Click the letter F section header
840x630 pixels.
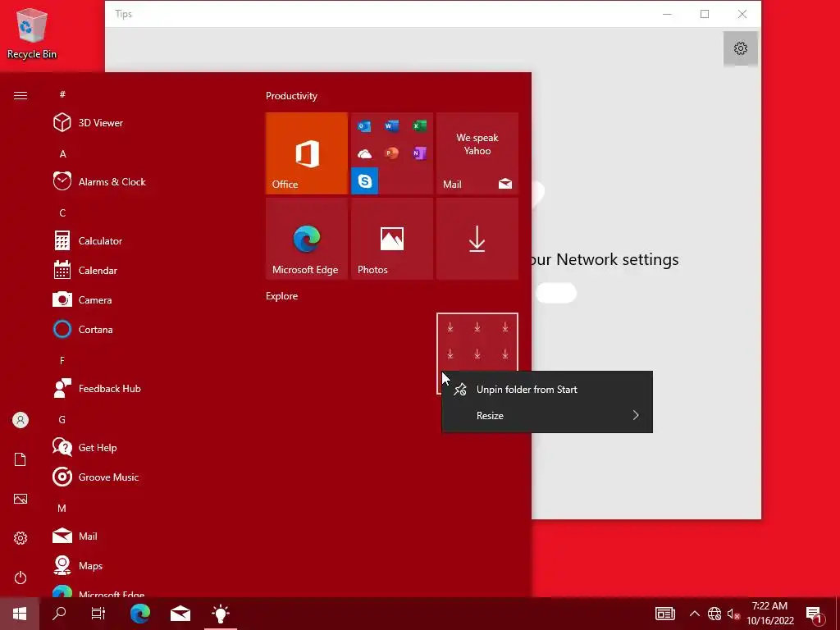(62, 361)
